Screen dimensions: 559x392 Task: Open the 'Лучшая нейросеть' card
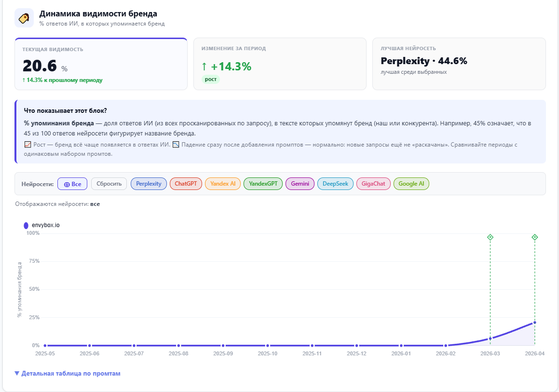coord(459,64)
